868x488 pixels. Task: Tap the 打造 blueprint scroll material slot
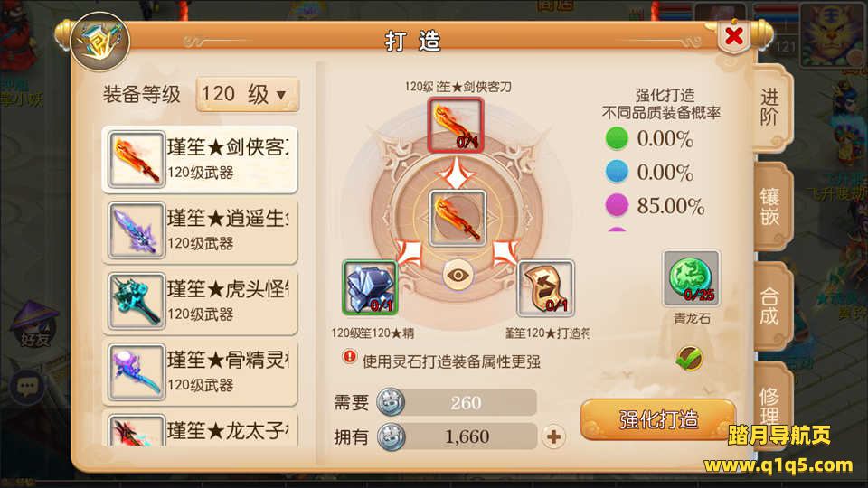(546, 287)
